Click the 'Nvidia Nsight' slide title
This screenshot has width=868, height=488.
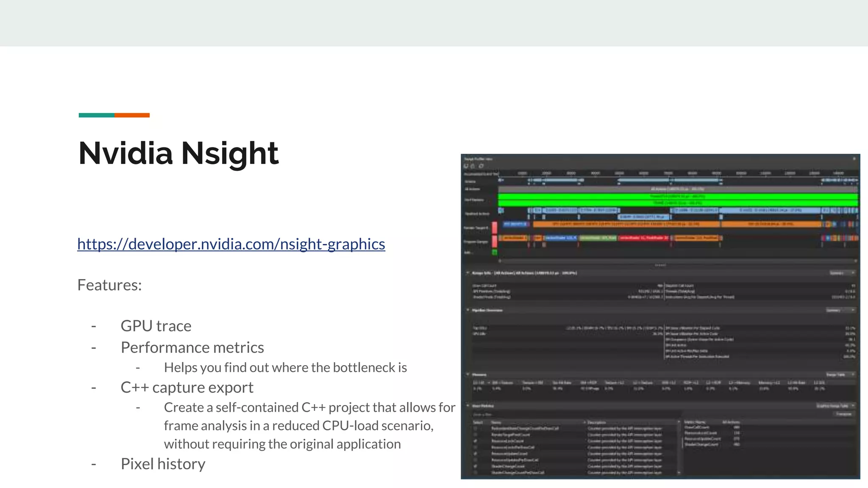tap(178, 153)
